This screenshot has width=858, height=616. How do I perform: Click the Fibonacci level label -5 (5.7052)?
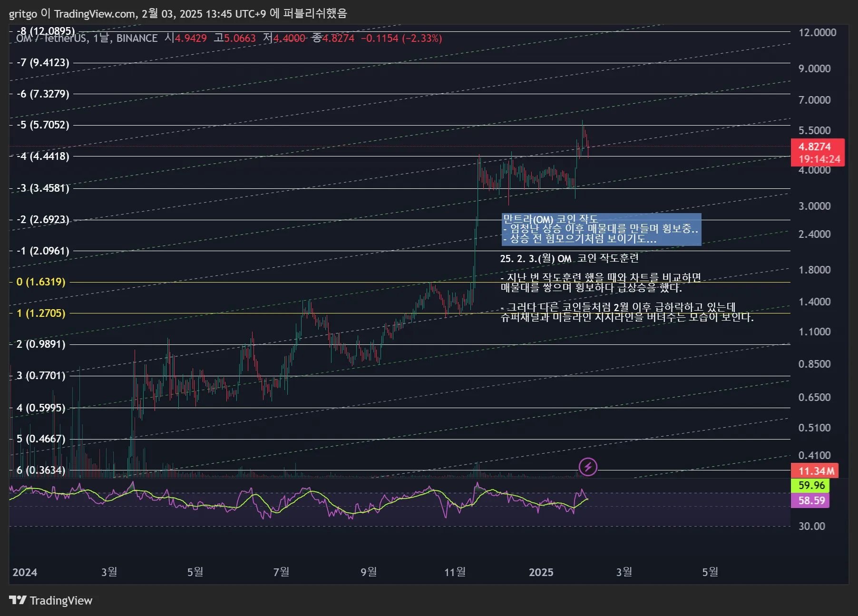(x=43, y=125)
